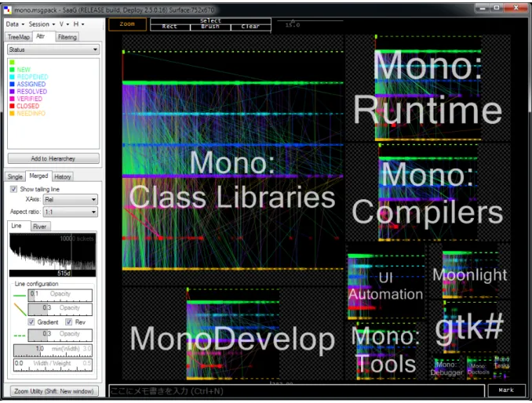Toggle the Show tailing line checkbox

pyautogui.click(x=13, y=189)
